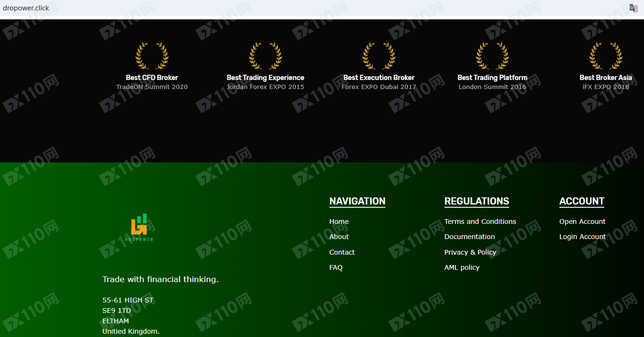Click the Login Account link
This screenshot has width=644, height=337.
point(582,237)
